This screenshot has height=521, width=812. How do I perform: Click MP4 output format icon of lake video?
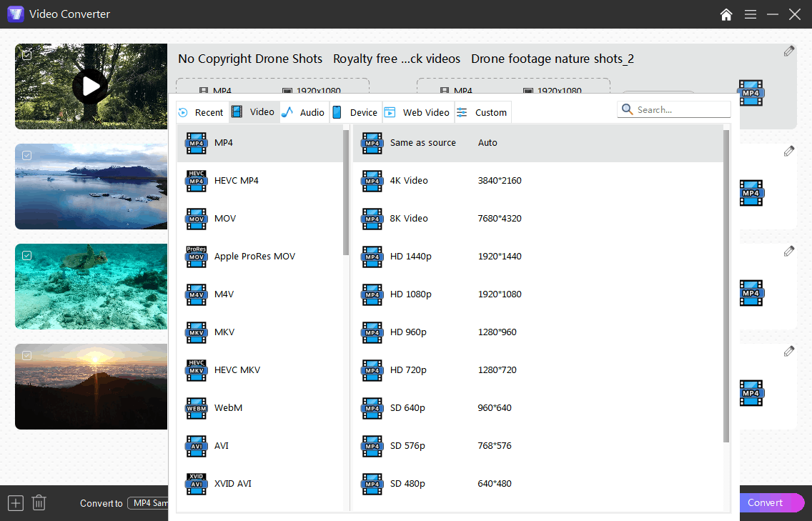751,193
